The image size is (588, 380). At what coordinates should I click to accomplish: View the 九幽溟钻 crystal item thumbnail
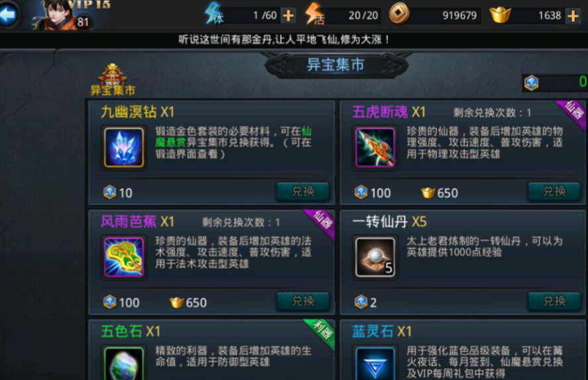point(124,147)
